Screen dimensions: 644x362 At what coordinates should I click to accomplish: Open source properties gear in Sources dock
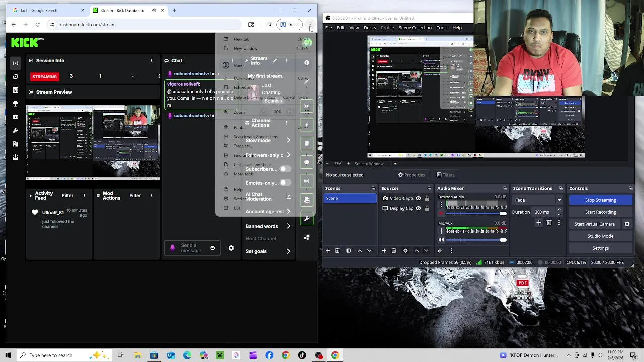[x=405, y=251]
